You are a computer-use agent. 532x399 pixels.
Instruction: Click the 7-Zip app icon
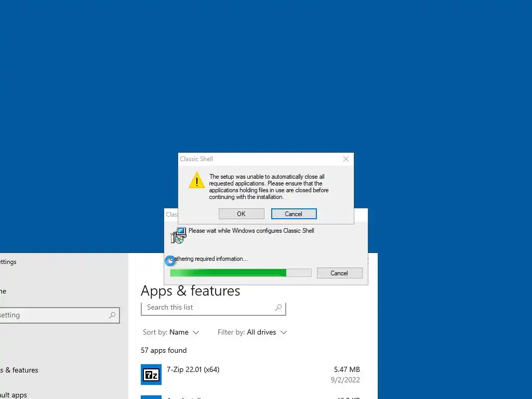[151, 375]
